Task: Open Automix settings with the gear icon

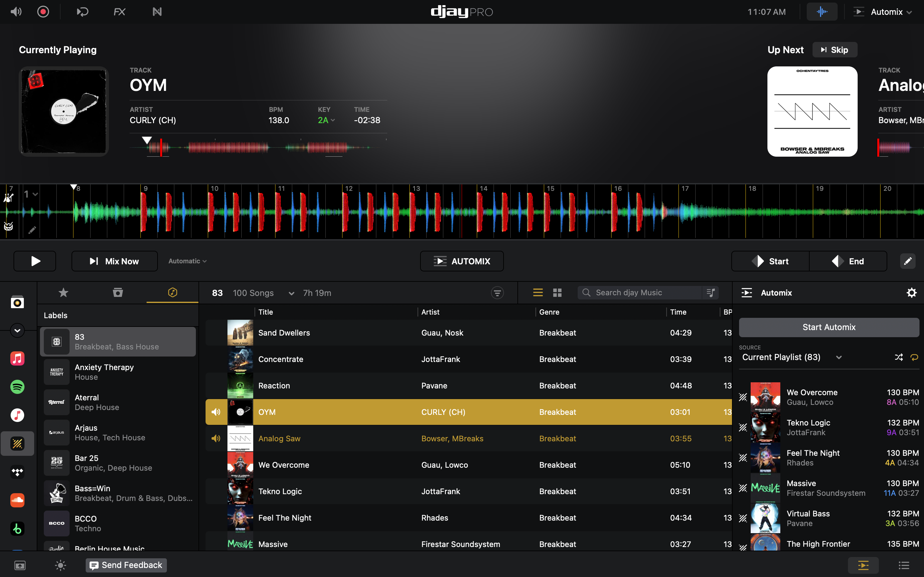Action: tap(912, 292)
